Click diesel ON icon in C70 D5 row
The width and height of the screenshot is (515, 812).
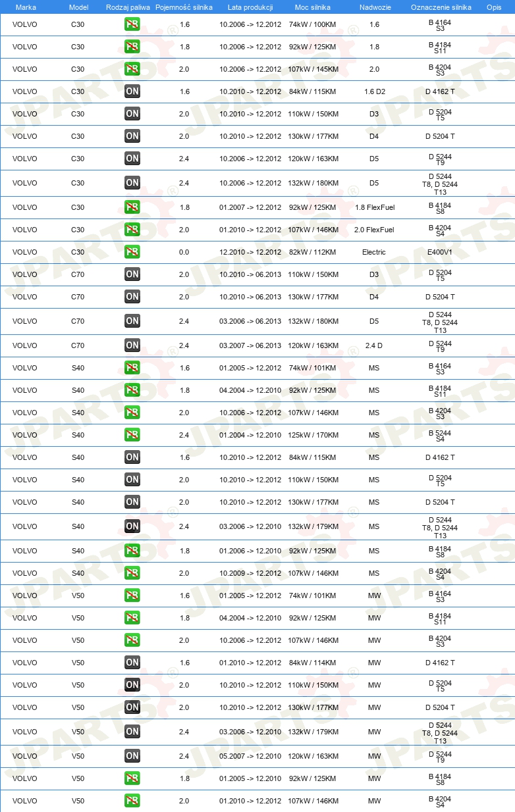(x=132, y=321)
